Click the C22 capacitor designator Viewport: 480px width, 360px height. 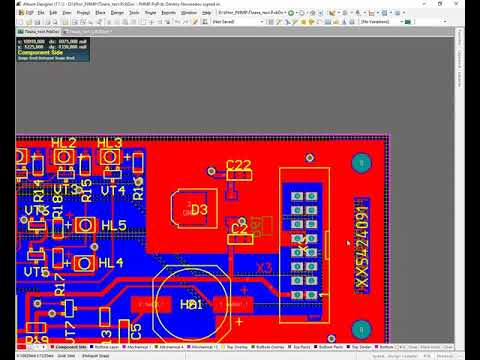point(238,165)
